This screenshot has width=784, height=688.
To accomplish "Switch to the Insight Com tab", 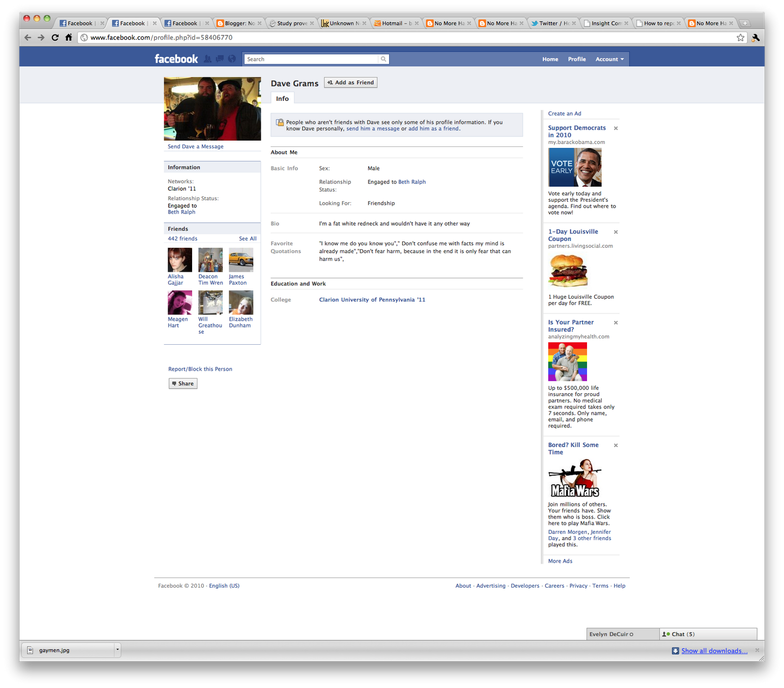I will tap(607, 23).
